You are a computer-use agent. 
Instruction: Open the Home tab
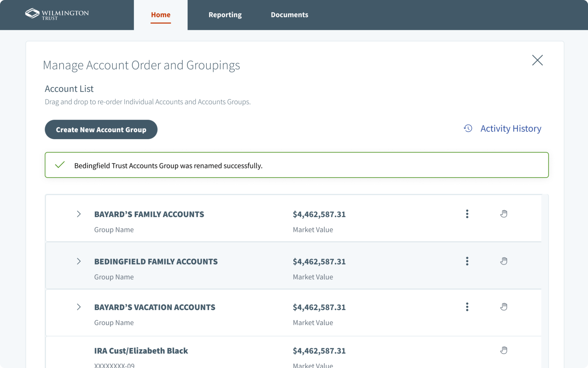(161, 15)
